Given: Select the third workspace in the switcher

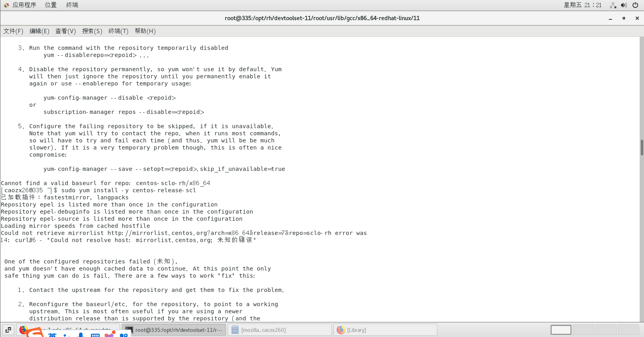Looking at the screenshot, I should pos(606,329).
